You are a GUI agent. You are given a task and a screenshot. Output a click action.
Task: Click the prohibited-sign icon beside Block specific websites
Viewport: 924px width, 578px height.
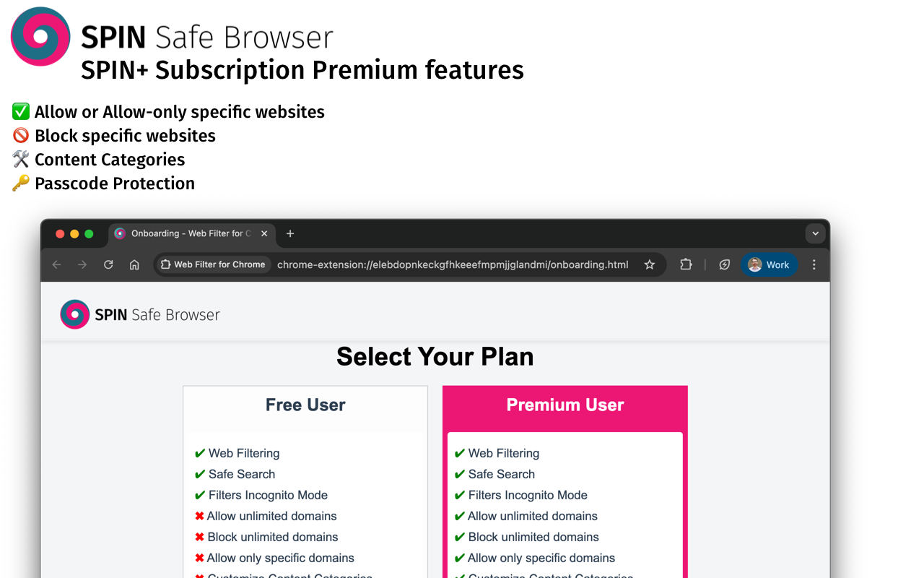(19, 135)
